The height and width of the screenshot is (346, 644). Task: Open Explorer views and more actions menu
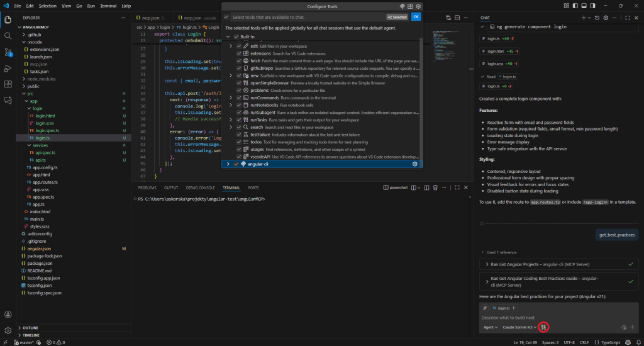point(123,18)
